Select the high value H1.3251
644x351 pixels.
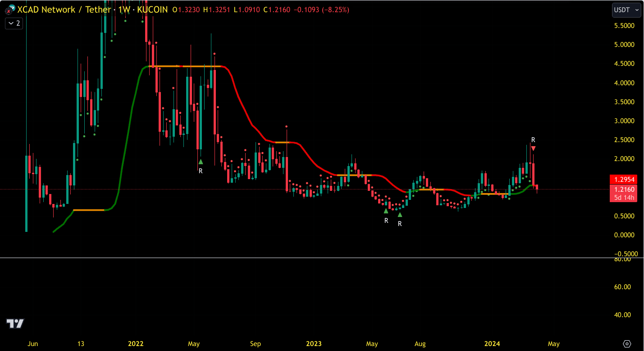pyautogui.click(x=216, y=9)
